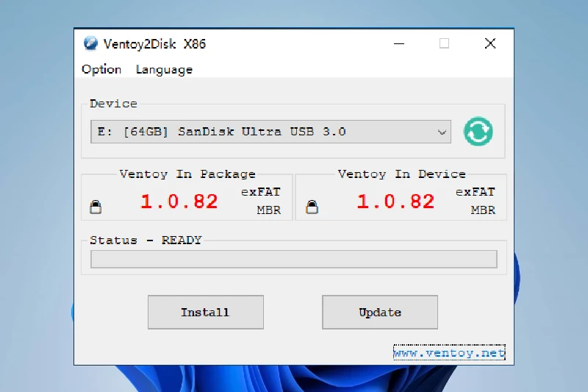Screen dimensions: 588x392
Task: Click the lock icon under Ventoy In Device
Action: 312,207
